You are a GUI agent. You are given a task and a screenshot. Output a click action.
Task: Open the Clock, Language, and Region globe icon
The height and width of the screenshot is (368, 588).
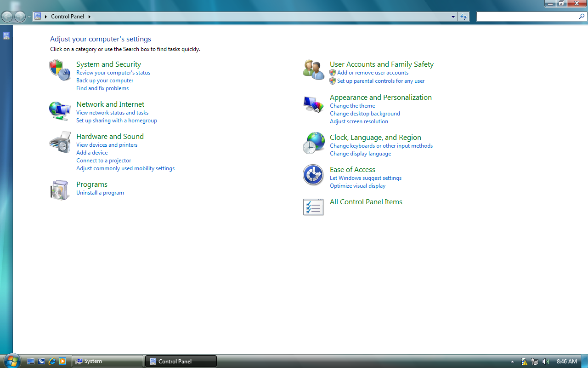(x=313, y=143)
